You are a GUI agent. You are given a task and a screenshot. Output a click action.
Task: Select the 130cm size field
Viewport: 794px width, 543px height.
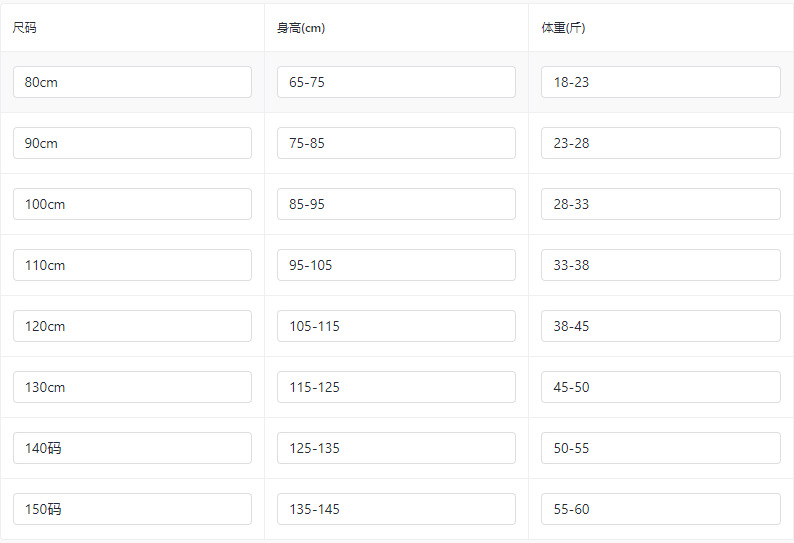(132, 387)
